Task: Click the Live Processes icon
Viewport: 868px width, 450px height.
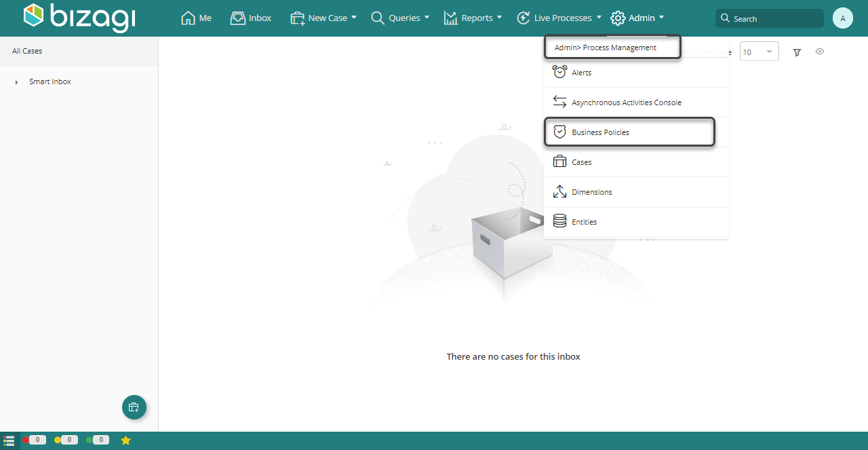Action: pyautogui.click(x=524, y=18)
